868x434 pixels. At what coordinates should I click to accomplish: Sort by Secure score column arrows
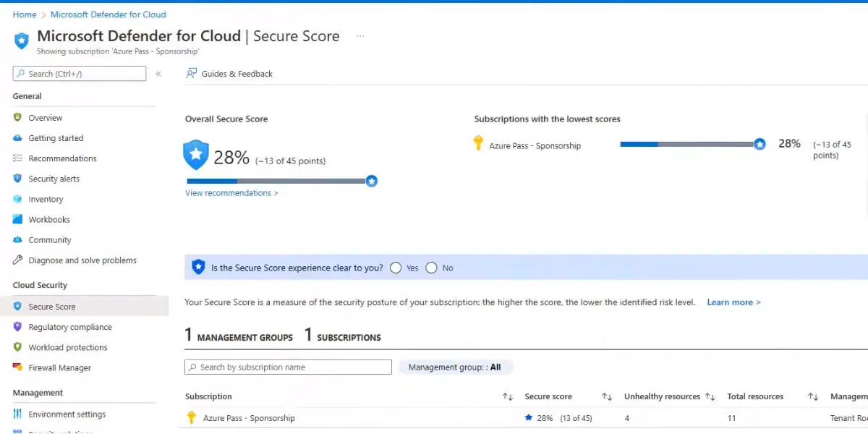coord(607,397)
